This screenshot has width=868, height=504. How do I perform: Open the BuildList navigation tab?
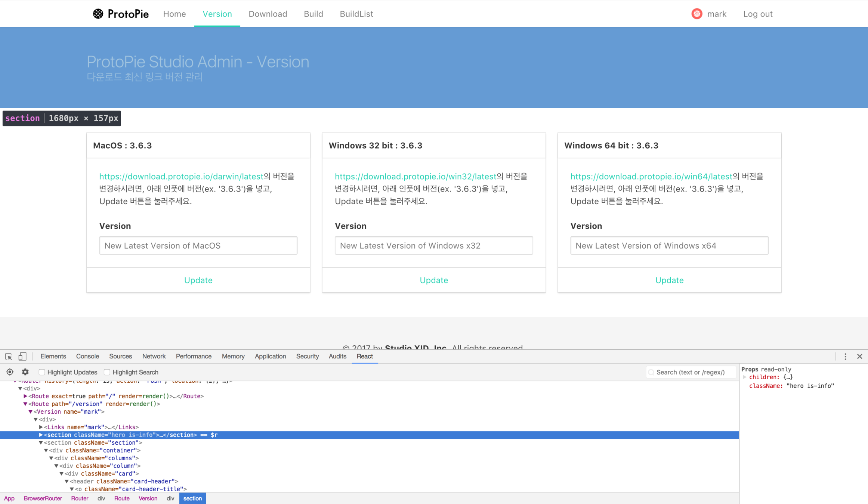tap(356, 14)
